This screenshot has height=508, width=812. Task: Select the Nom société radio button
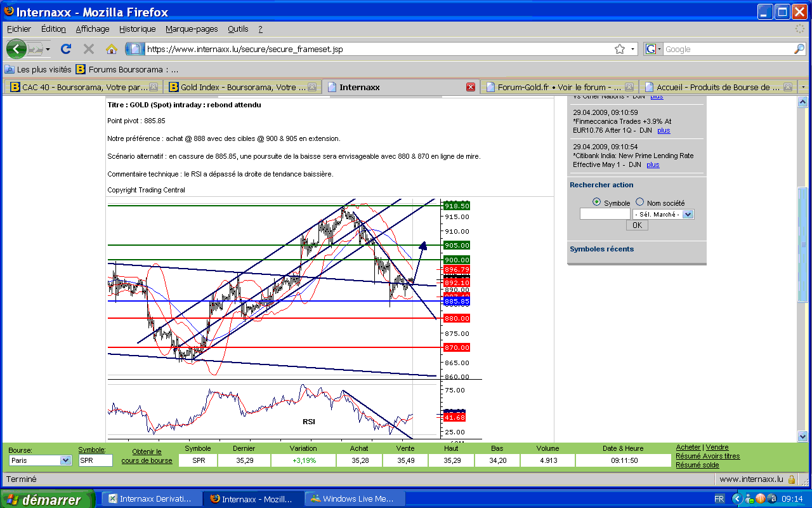[x=639, y=202]
